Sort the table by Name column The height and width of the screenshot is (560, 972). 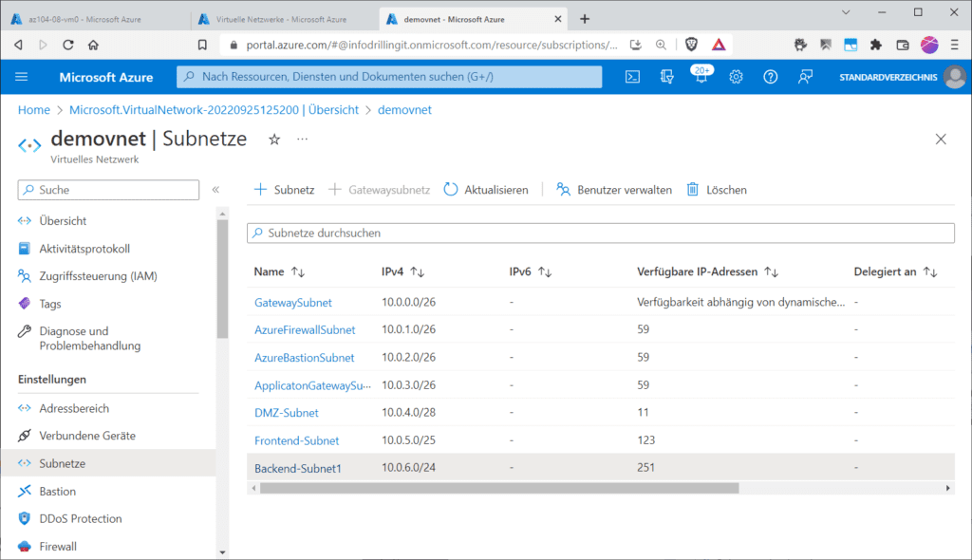pyautogui.click(x=279, y=271)
